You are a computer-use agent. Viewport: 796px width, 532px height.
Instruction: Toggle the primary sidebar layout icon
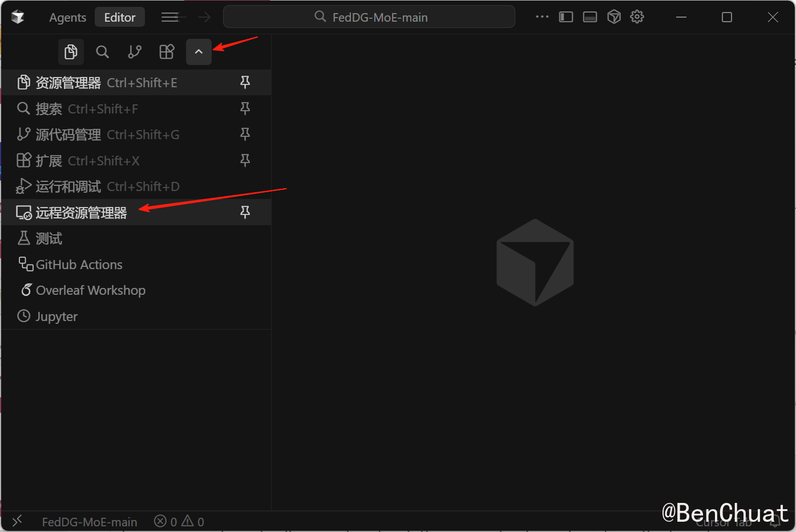pyautogui.click(x=566, y=17)
